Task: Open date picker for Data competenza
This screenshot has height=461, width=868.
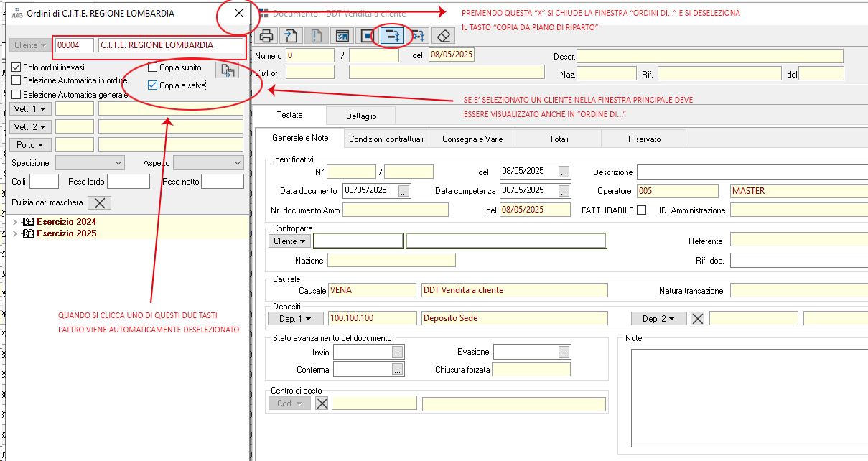Action: [564, 191]
